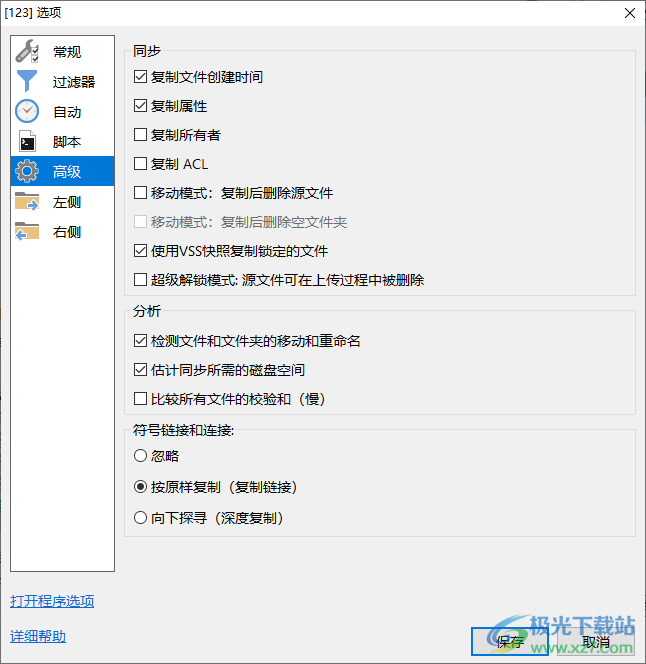Open the 常规 settings page

click(x=62, y=52)
